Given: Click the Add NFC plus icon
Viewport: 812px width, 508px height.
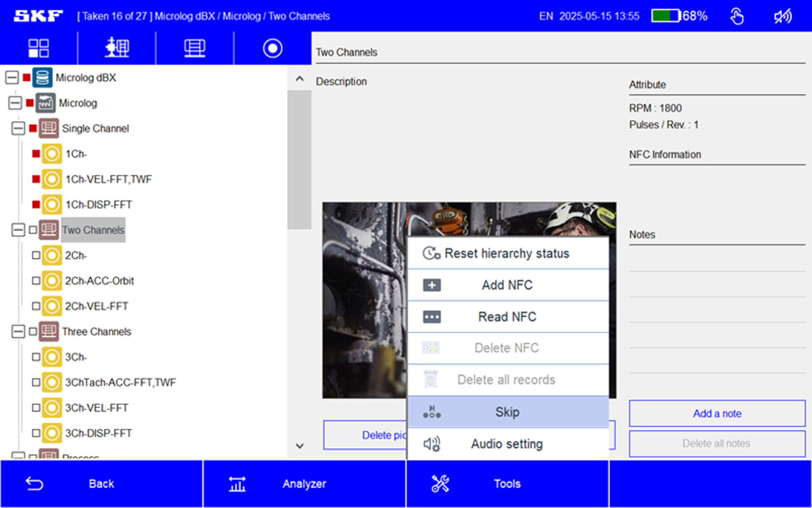Looking at the screenshot, I should (x=432, y=285).
